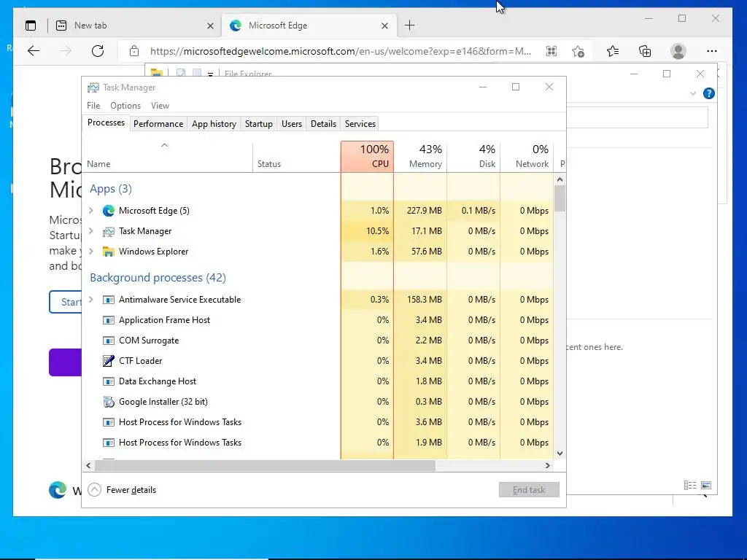
Task: Sort processes by Disk column
Action: pyautogui.click(x=474, y=157)
